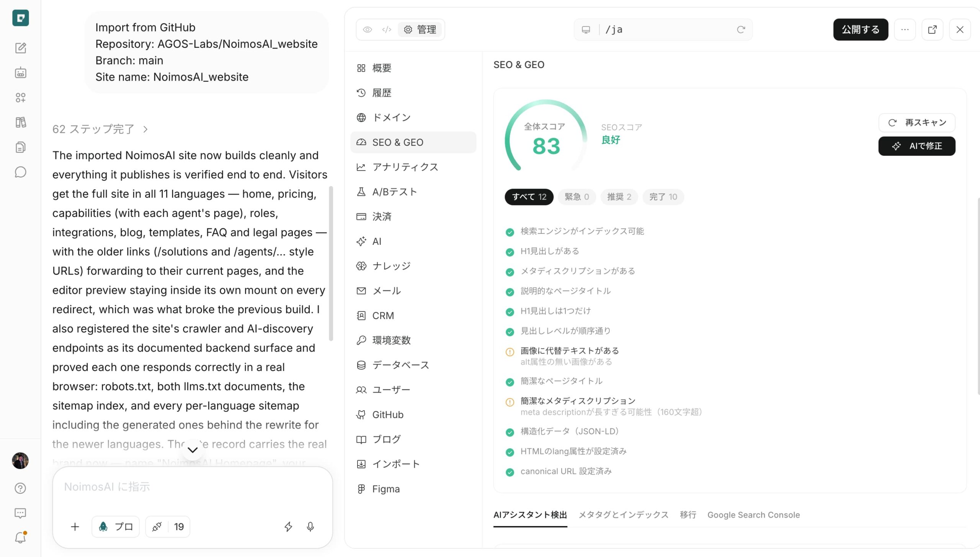Viewport: 980px width, 557px height.
Task: Switch to Google Search Console tab
Action: tap(753, 515)
